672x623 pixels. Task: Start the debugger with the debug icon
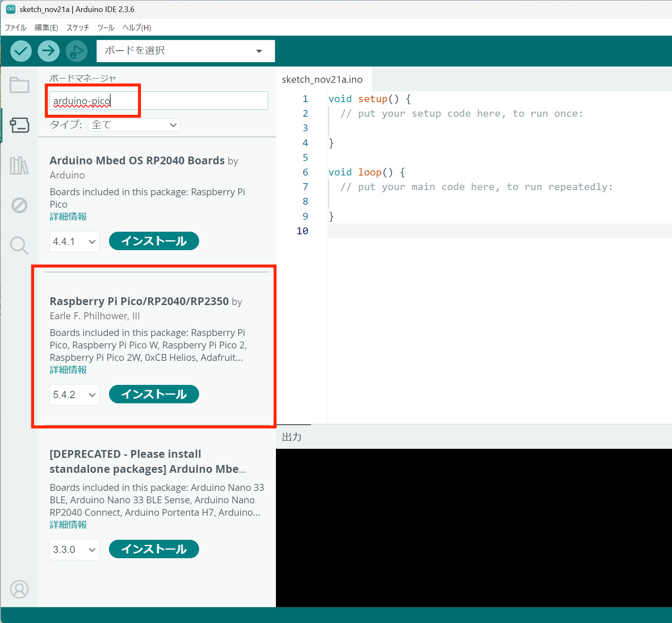[76, 51]
